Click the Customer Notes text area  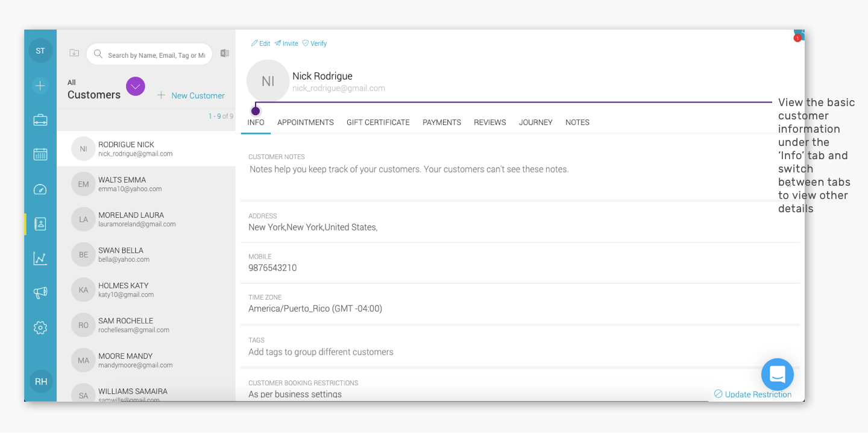coord(409,169)
